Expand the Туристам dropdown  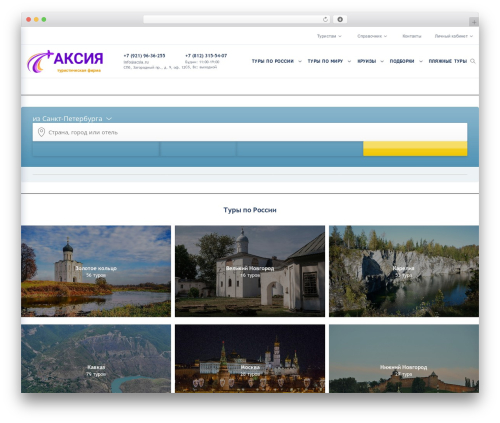point(329,36)
